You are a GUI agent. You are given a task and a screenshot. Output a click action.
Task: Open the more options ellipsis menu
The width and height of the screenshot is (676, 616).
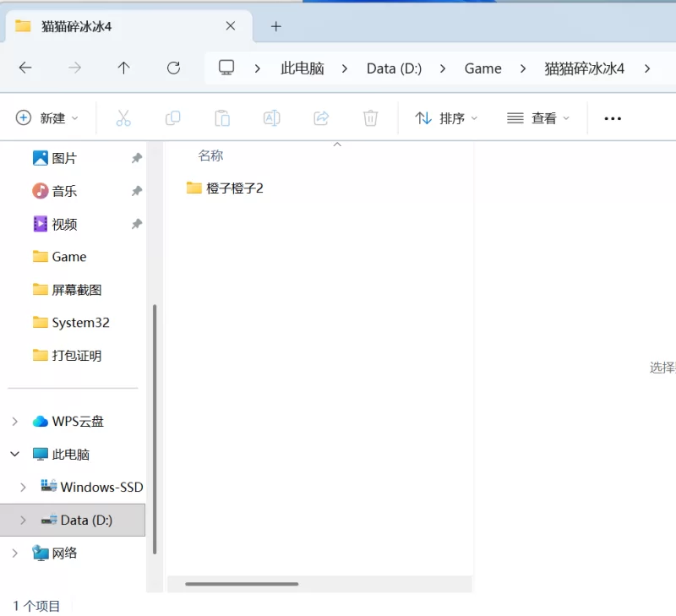pyautogui.click(x=613, y=118)
